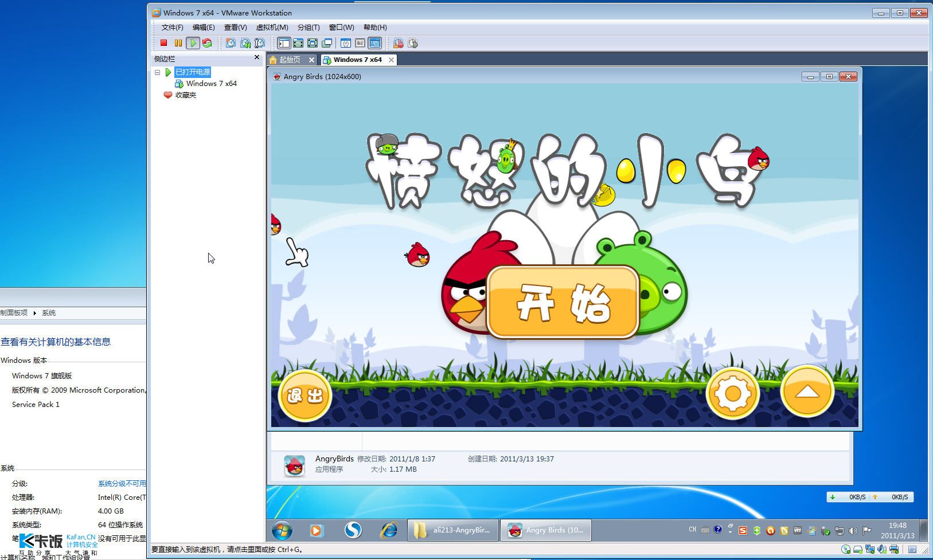Click the Revert to Snapshot icon
The width and height of the screenshot is (933, 560).
245,43
